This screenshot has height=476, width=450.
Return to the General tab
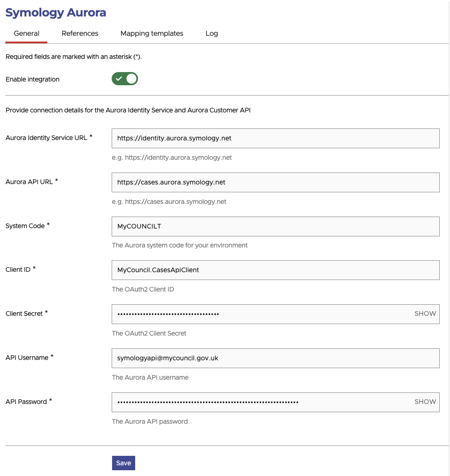pos(26,33)
